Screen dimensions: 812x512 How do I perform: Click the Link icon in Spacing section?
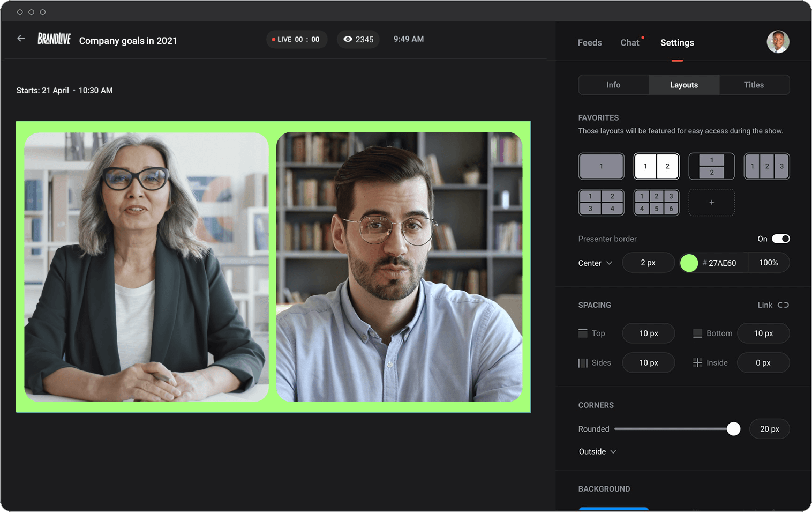tap(783, 305)
